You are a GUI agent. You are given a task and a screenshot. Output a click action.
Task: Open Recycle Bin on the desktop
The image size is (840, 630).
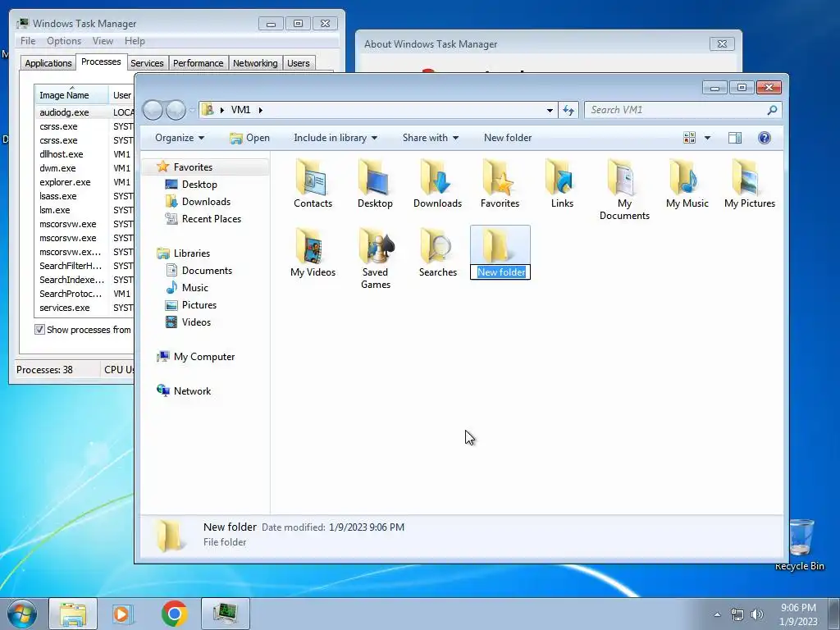pos(799,545)
